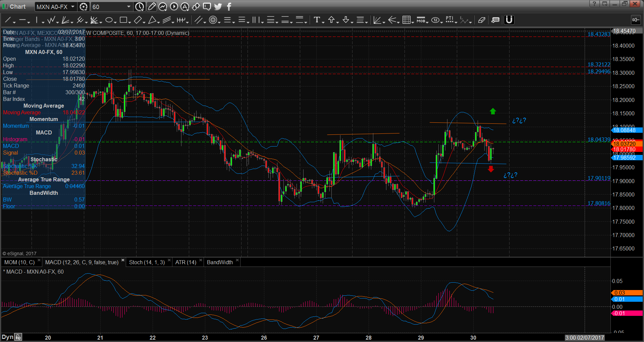Select the Text annotation tool
The image size is (644, 342).
pyautogui.click(x=317, y=20)
